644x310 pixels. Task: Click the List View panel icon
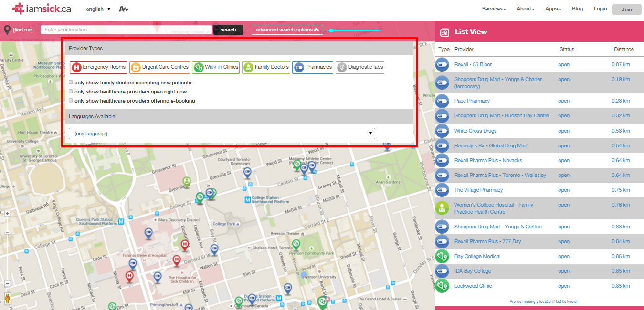click(444, 32)
